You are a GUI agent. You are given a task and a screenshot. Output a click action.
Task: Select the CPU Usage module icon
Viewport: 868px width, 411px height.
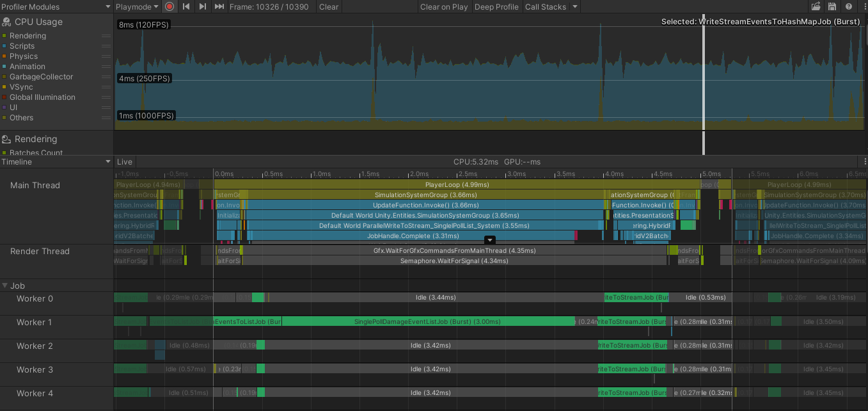[6, 21]
